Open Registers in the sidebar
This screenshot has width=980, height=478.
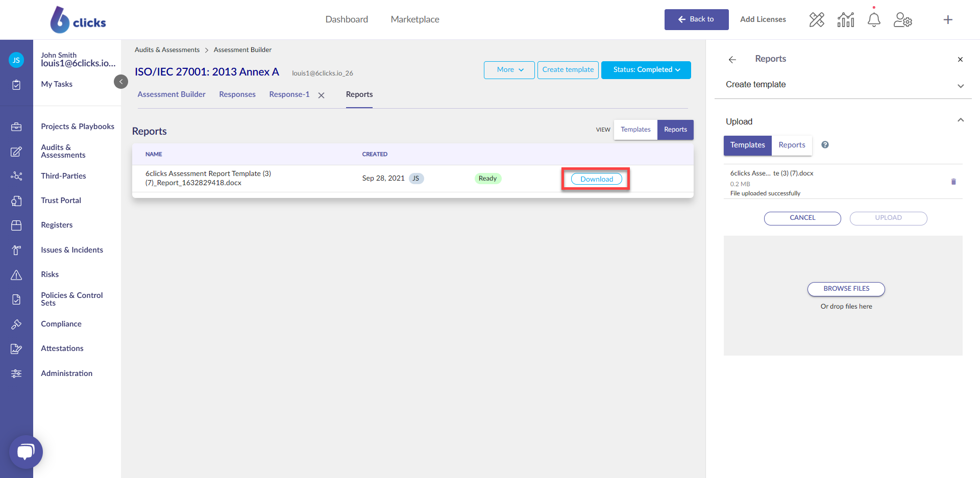coord(57,225)
